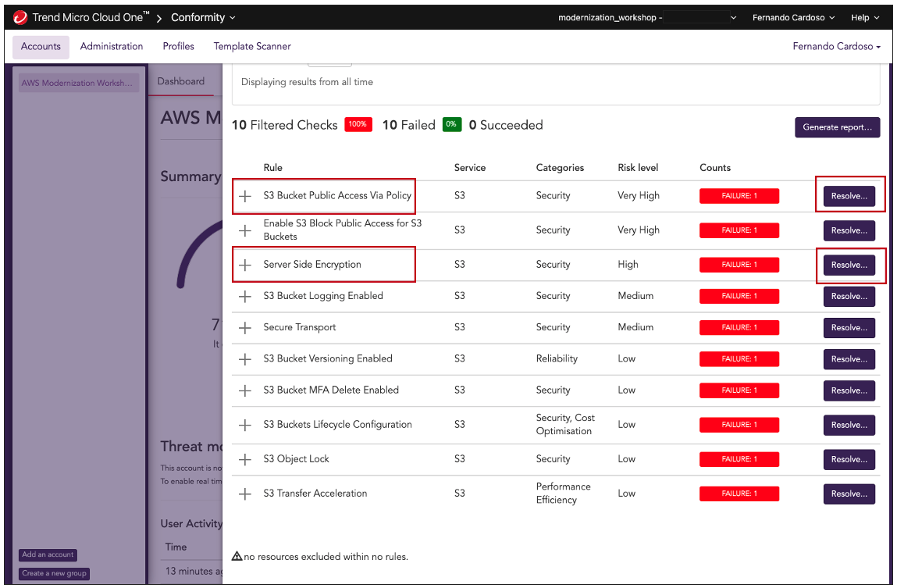Image resolution: width=897 pixels, height=588 pixels.
Task: Click Performance Efficiency category text
Action: click(564, 493)
